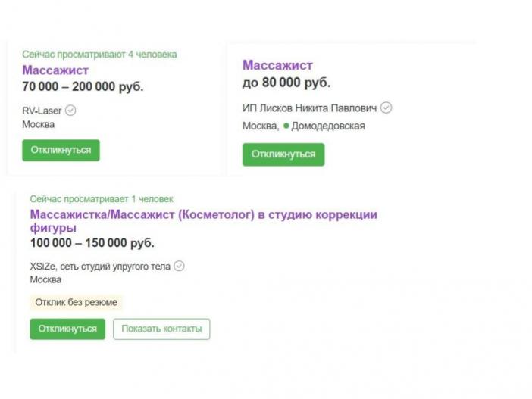Click the Отклик без резюме badge
The height and width of the screenshot is (399, 532).
[x=77, y=302]
